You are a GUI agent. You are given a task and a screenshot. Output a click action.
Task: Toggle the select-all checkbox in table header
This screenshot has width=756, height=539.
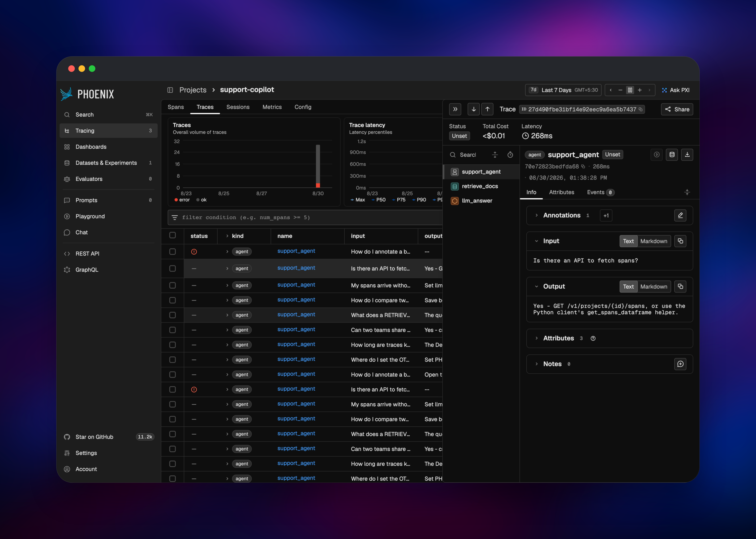coord(172,235)
